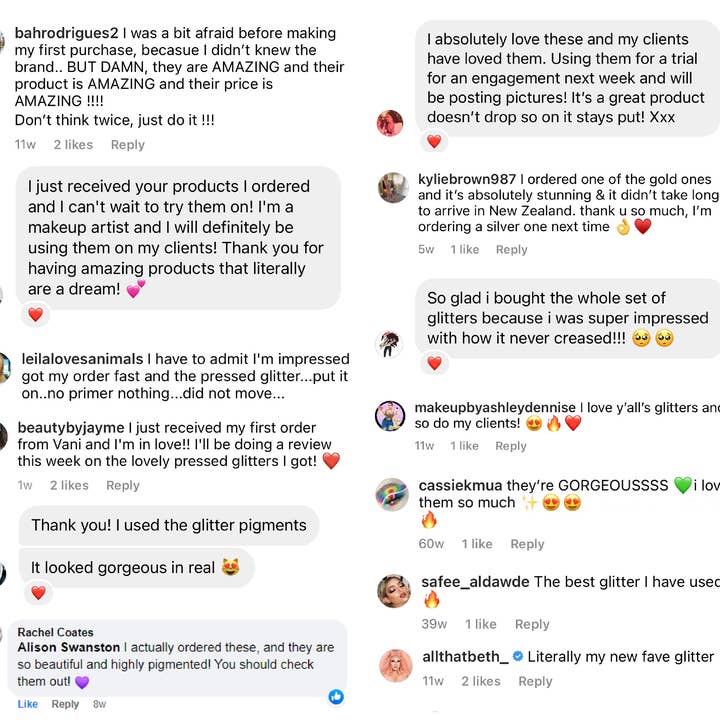Click allthatbeth_ verified badge icon
720x720 pixels.
[518, 657]
